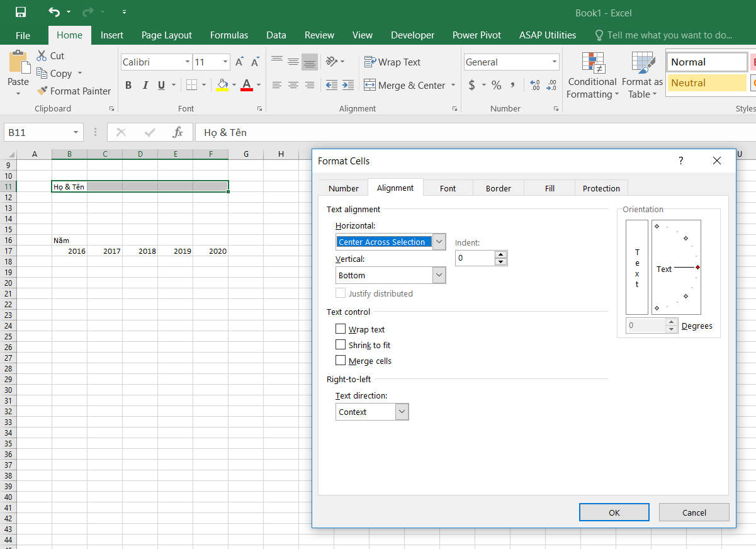
Task: Click the Indent spinner up arrow
Action: coord(501,254)
